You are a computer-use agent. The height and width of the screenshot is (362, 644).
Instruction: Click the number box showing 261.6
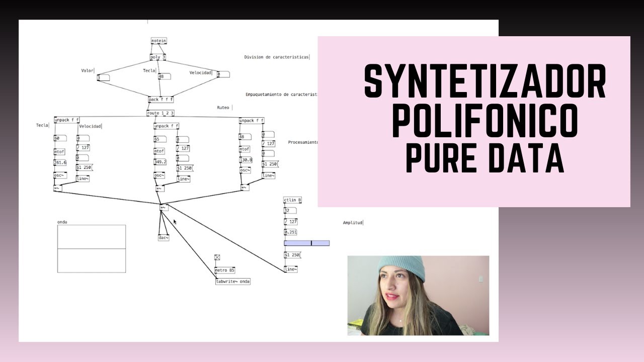(60, 162)
